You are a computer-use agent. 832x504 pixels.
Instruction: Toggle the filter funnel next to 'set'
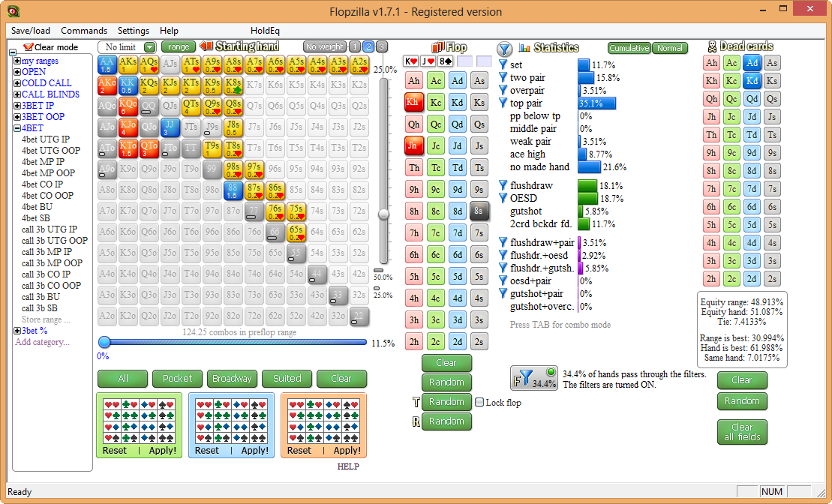[503, 64]
